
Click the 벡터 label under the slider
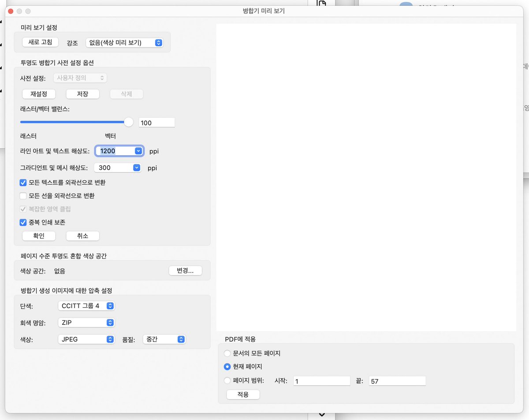pyautogui.click(x=110, y=136)
